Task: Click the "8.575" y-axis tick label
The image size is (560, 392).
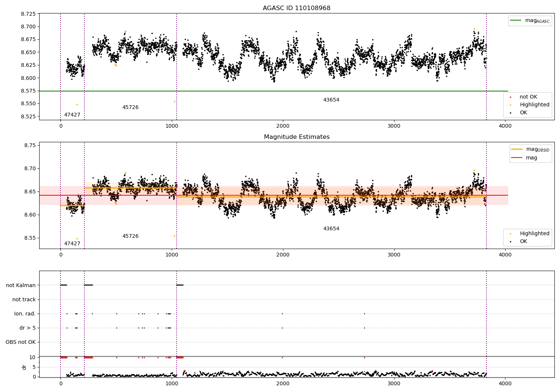Action: (28, 91)
